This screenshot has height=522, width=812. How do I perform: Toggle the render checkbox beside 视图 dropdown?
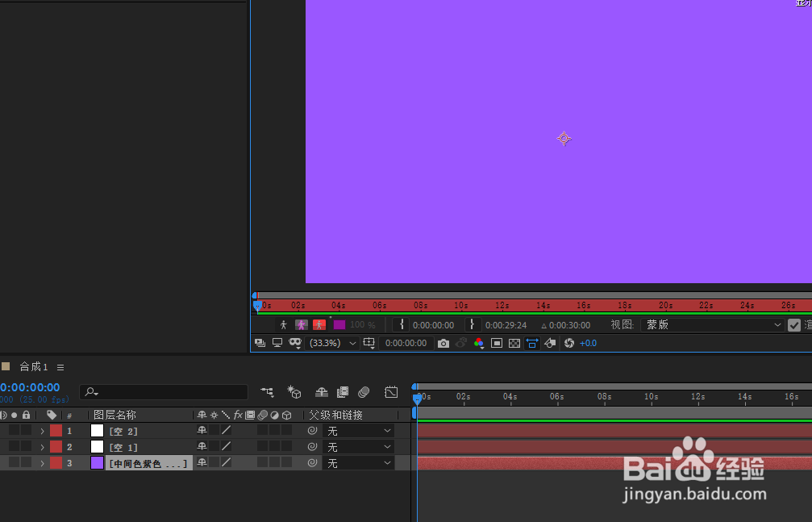tap(794, 325)
